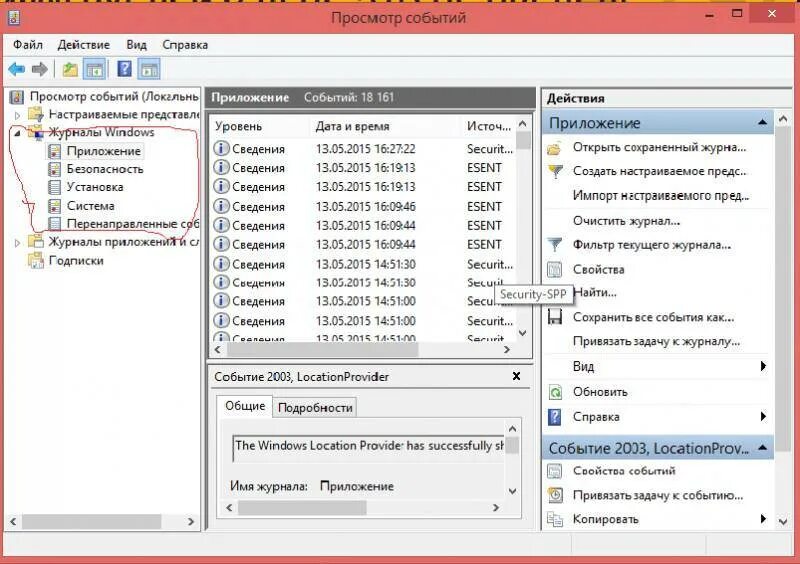Click the Forward arrow toolbar icon
The image size is (800, 564).
tap(40, 69)
